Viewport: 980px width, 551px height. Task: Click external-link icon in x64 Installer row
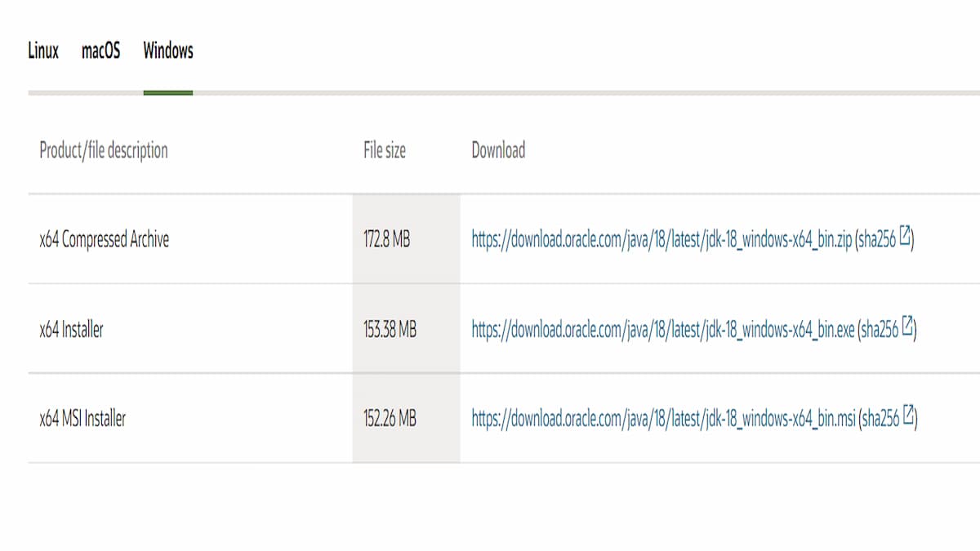(908, 327)
